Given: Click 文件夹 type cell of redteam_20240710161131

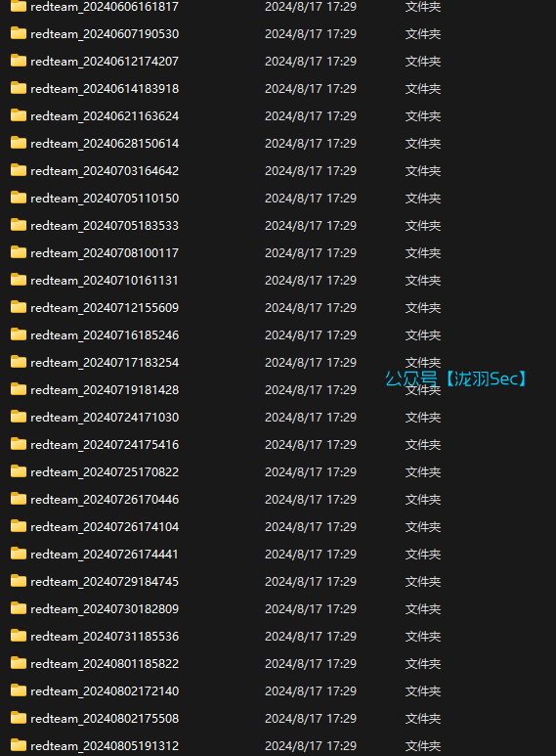Looking at the screenshot, I should pyautogui.click(x=423, y=281).
